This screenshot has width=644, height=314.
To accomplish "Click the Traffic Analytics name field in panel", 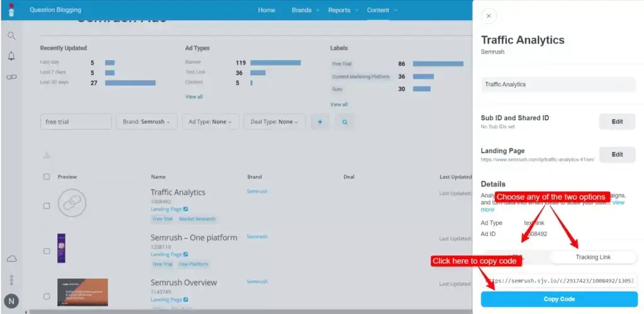I will tap(558, 84).
